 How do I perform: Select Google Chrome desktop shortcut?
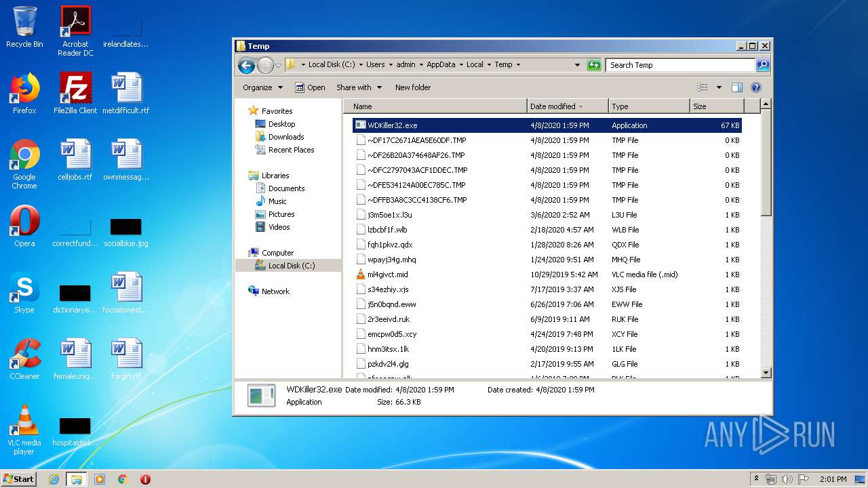click(24, 164)
